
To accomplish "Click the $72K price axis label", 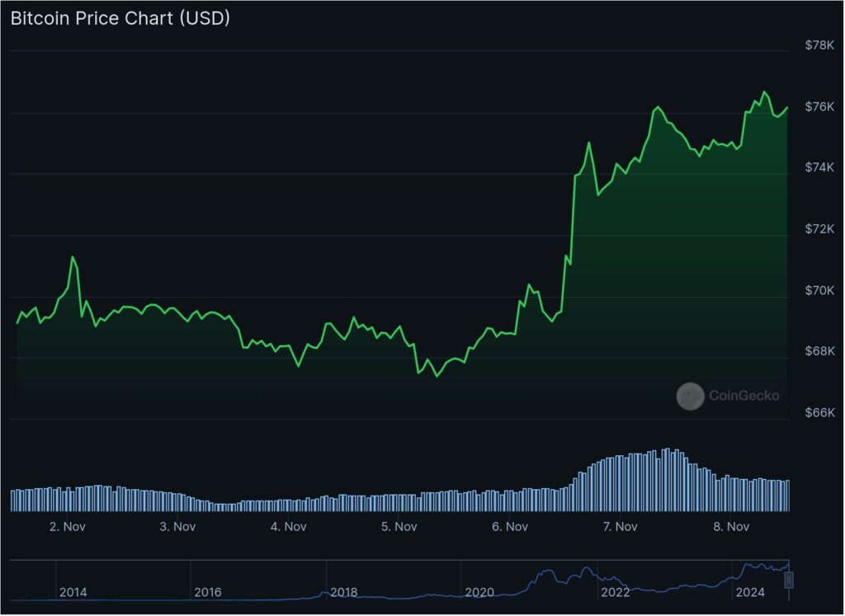I will (819, 228).
